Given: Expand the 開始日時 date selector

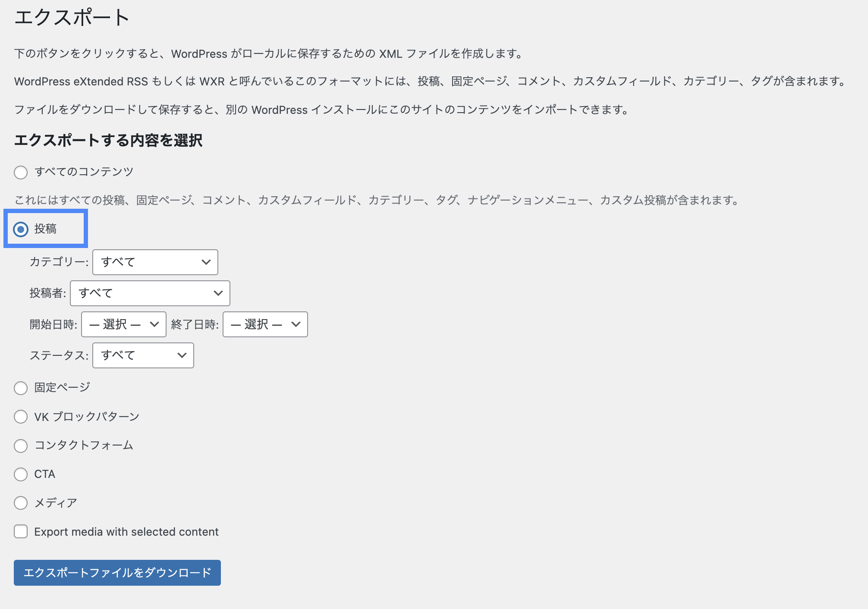Looking at the screenshot, I should click(x=123, y=324).
